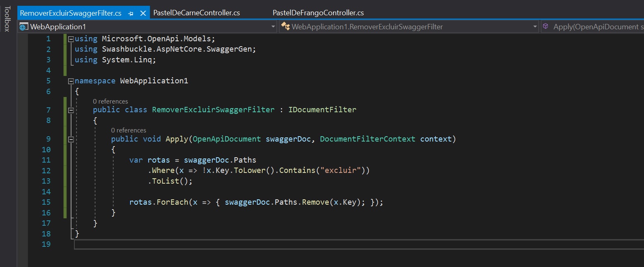Click the purple method cube icon beside Apply

[x=546, y=26]
